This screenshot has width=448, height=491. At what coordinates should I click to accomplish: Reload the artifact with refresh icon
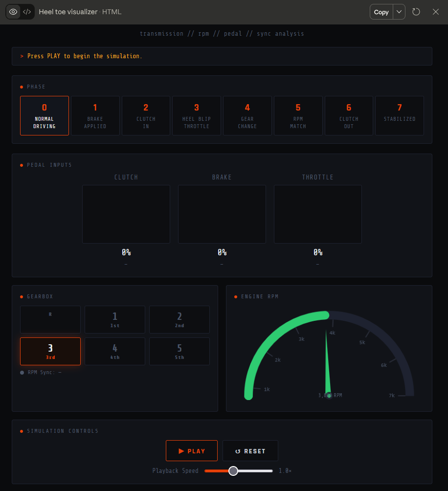point(416,12)
